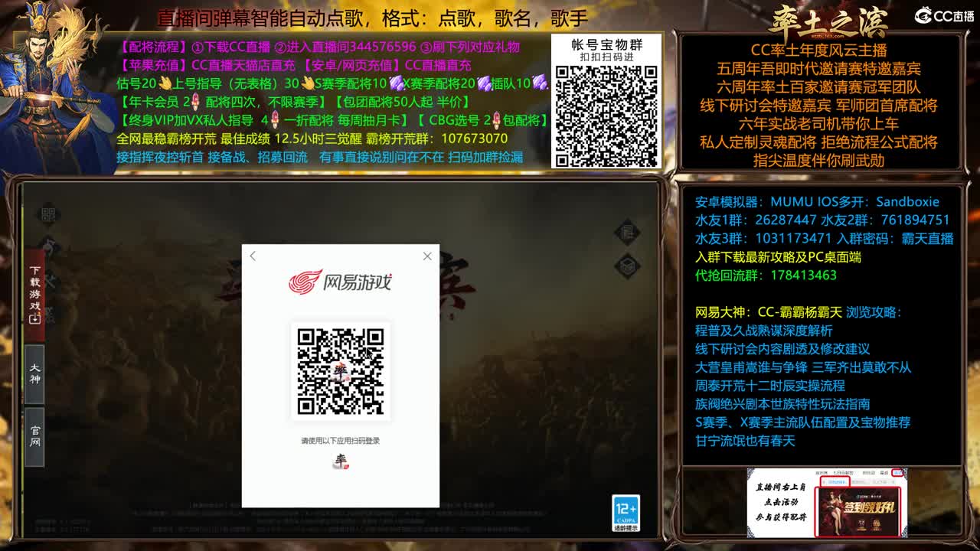Click the dimmed grid diamond icon at the game's top left

(x=48, y=214)
